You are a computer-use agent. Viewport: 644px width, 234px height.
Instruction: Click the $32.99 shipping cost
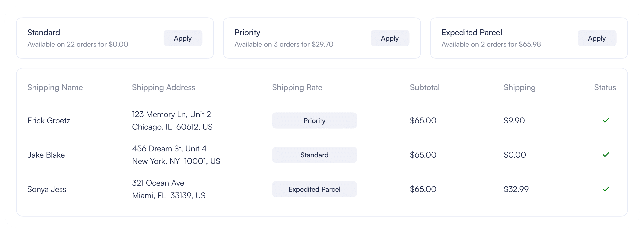click(516, 189)
